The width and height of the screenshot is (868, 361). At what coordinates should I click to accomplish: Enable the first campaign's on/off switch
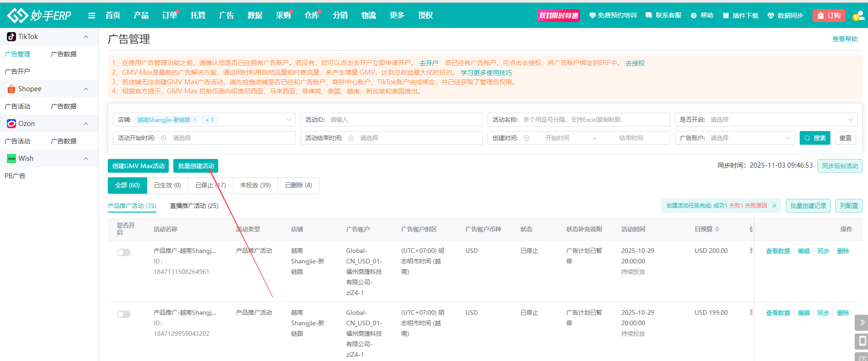coord(124,252)
